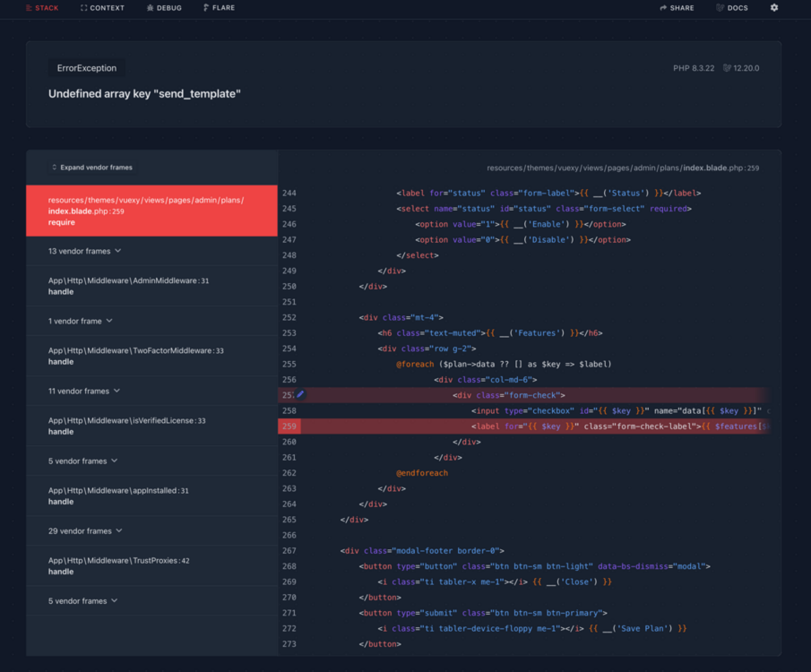Open the settings gear icon
Viewport: 811px width, 672px height.
pos(773,8)
